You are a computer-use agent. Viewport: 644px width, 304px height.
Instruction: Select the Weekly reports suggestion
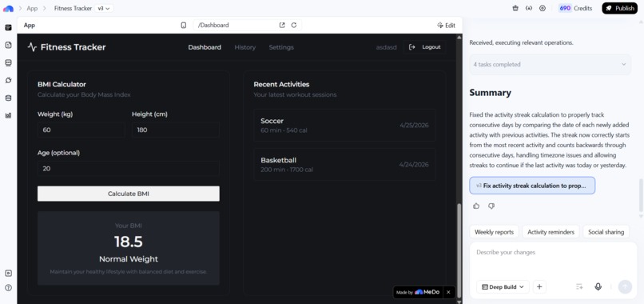pyautogui.click(x=494, y=232)
